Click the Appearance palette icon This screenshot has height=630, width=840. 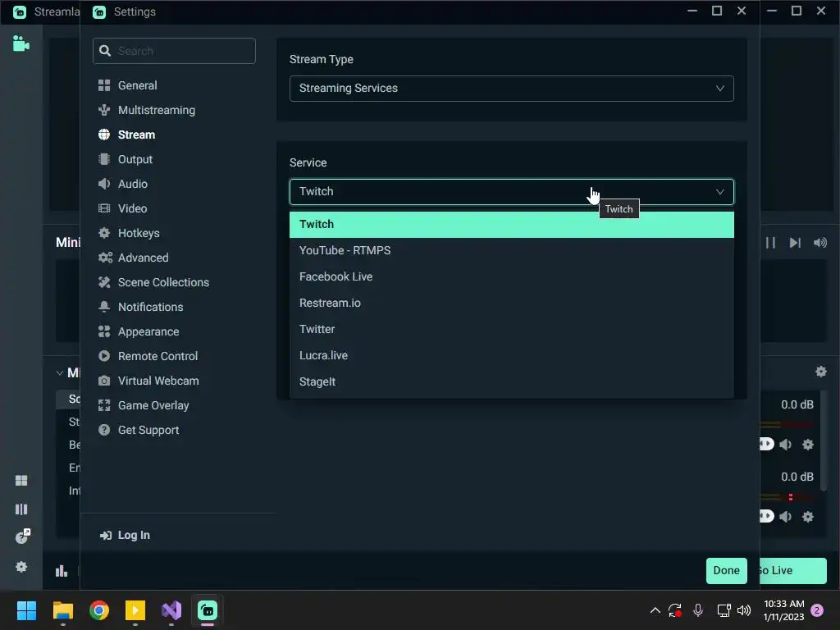104,331
